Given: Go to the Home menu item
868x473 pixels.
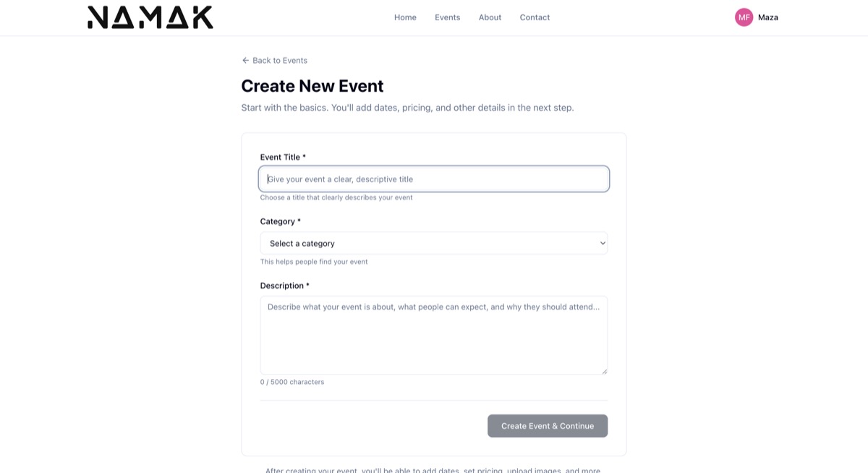Looking at the screenshot, I should click(405, 17).
